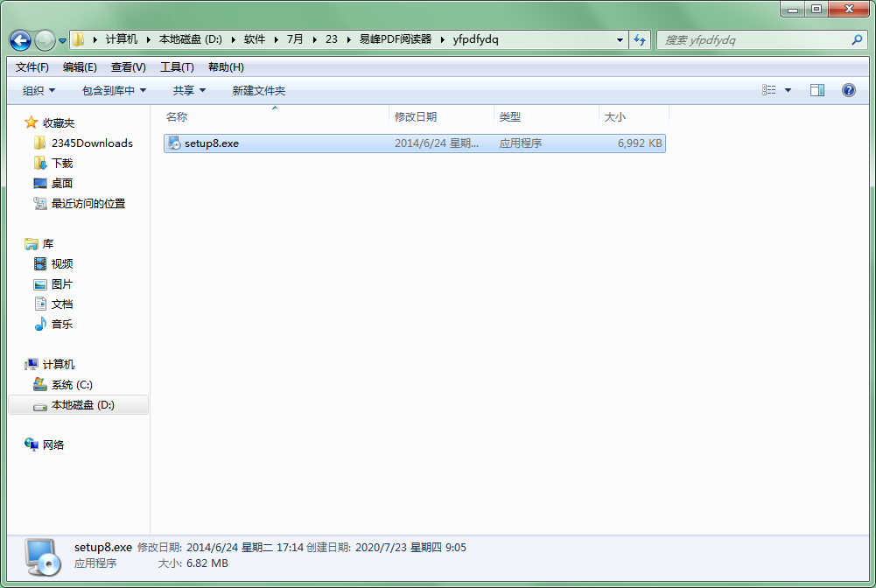
Task: Open the 工具(T) menu
Action: pos(177,67)
